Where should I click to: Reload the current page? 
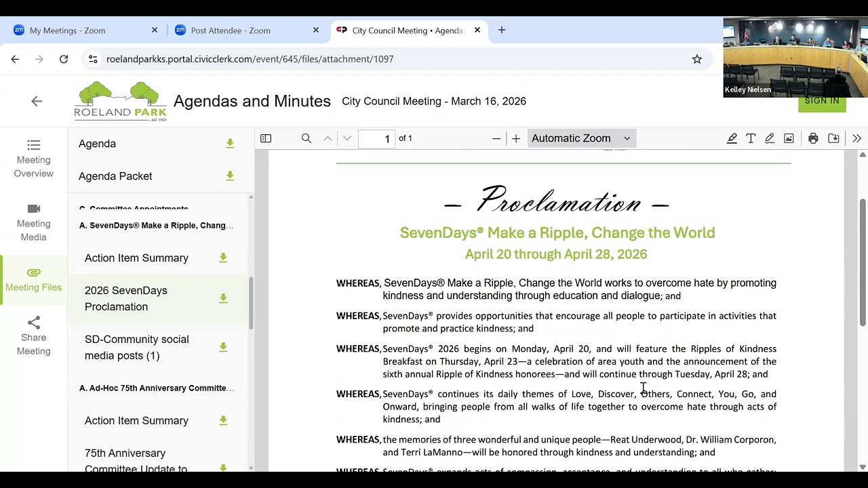pos(64,59)
